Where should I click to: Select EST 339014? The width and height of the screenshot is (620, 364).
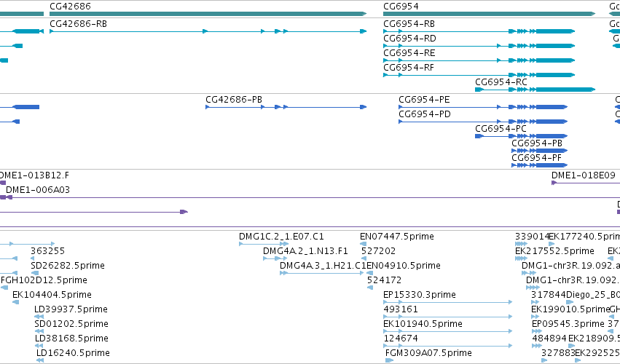pyautogui.click(x=532, y=237)
